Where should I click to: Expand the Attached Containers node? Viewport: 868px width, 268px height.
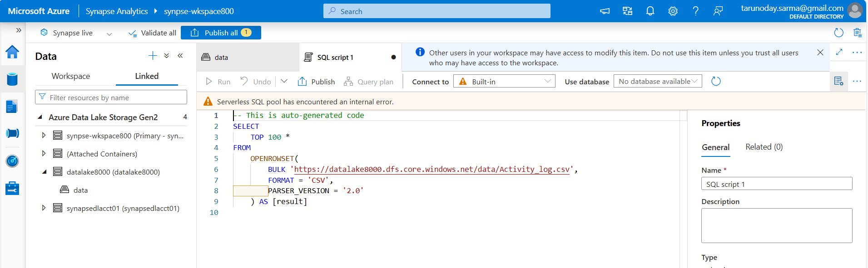(44, 153)
